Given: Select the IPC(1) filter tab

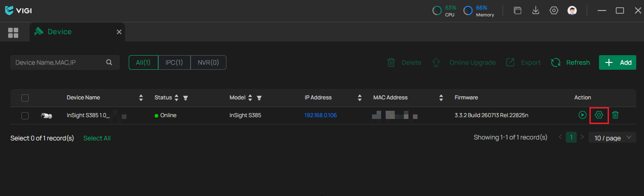Looking at the screenshot, I should (174, 62).
